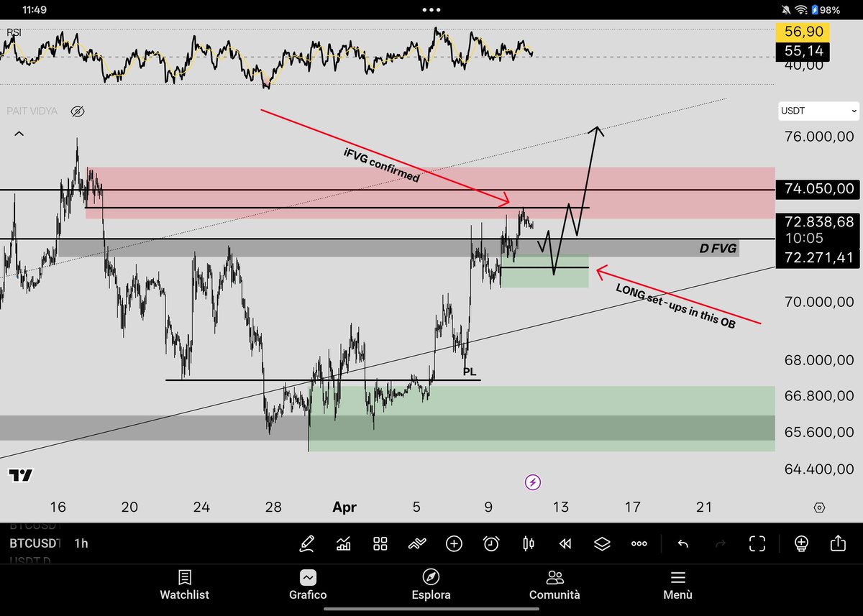This screenshot has width=863, height=616.
Task: Enter fullscreen chart mode
Action: (757, 543)
